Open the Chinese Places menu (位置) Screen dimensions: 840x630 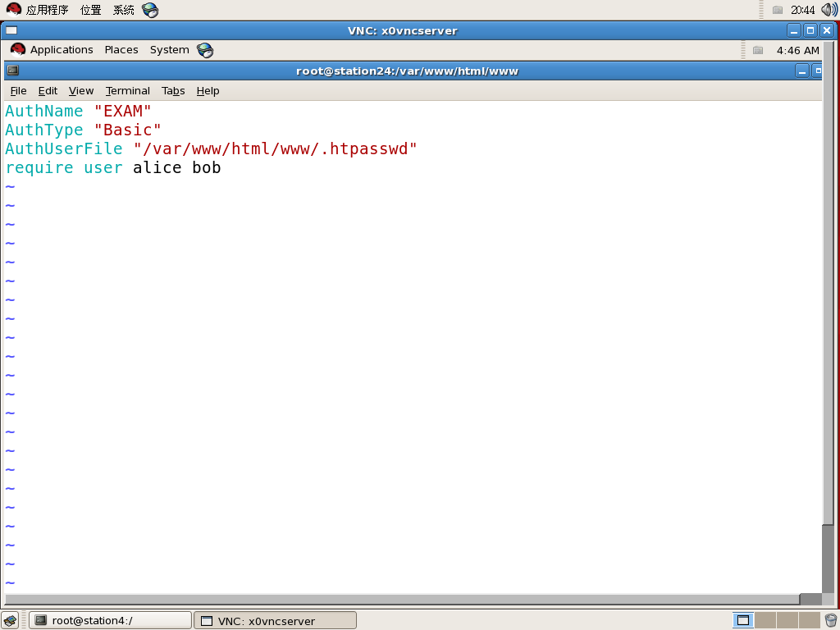[x=90, y=10]
